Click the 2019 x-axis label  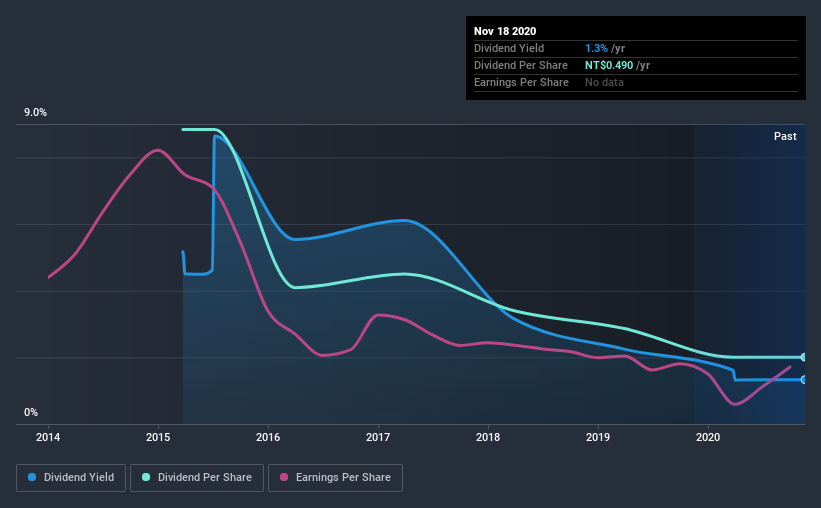(597, 437)
